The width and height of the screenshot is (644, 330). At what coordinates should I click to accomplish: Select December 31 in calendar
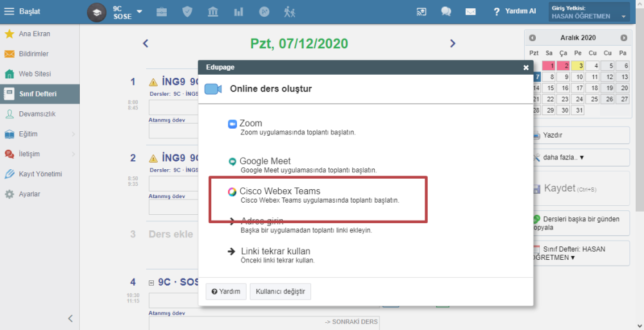click(x=578, y=110)
